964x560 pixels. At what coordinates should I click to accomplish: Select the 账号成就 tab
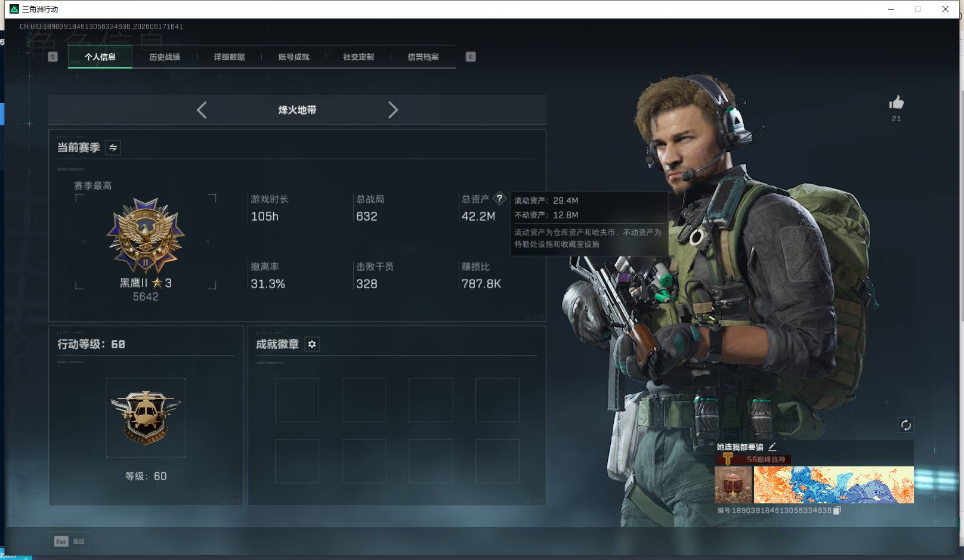tap(294, 57)
